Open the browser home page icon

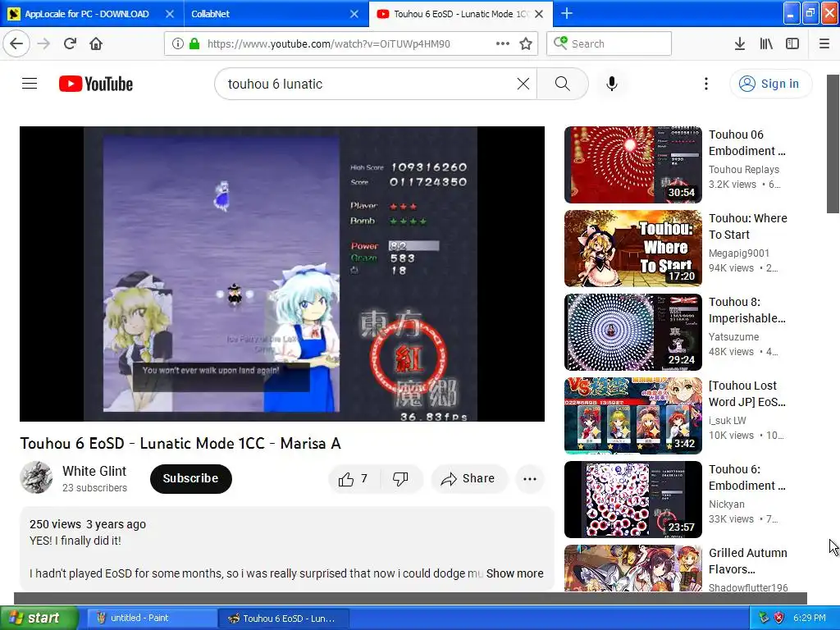click(x=96, y=43)
